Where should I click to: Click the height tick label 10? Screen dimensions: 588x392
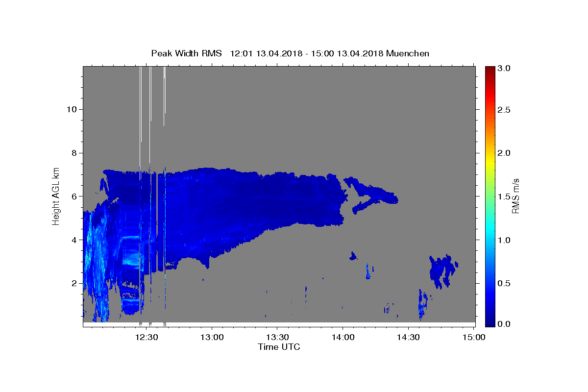(72, 109)
